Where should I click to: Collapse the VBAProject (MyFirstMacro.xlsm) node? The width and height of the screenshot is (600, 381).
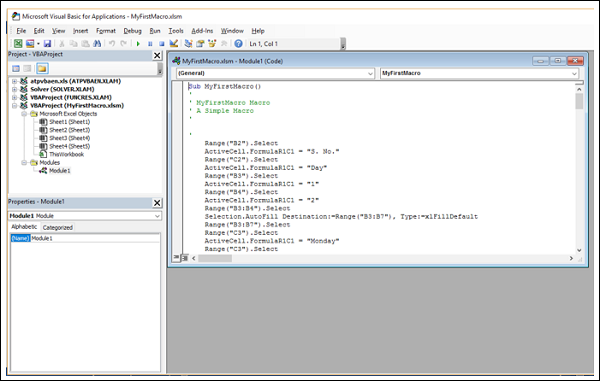[x=14, y=106]
